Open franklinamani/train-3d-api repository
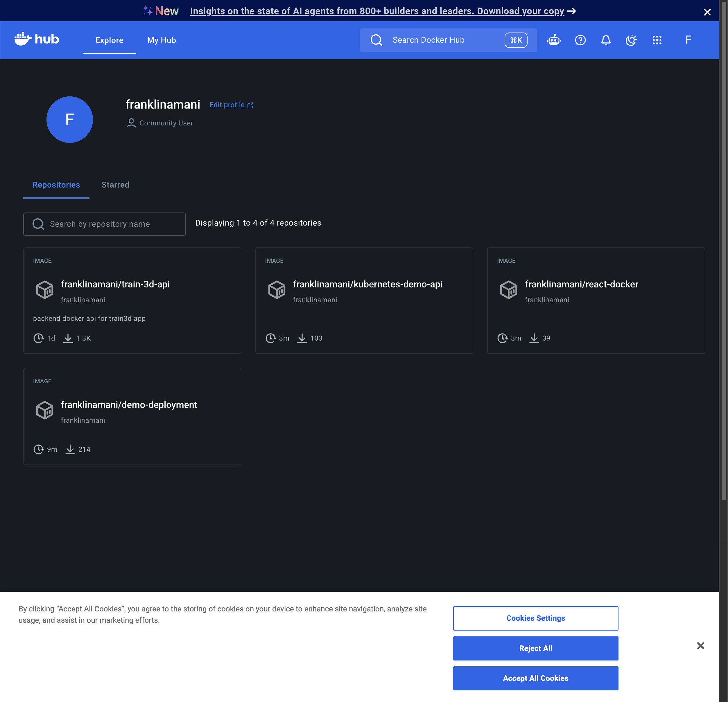 tap(115, 284)
